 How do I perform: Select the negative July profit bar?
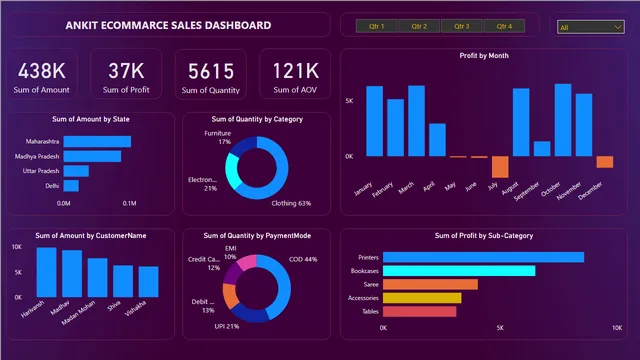(x=500, y=167)
